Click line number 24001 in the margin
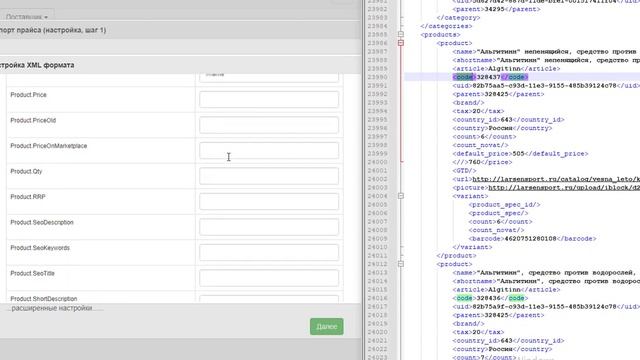Screen dimensions: 640x360 378,171
